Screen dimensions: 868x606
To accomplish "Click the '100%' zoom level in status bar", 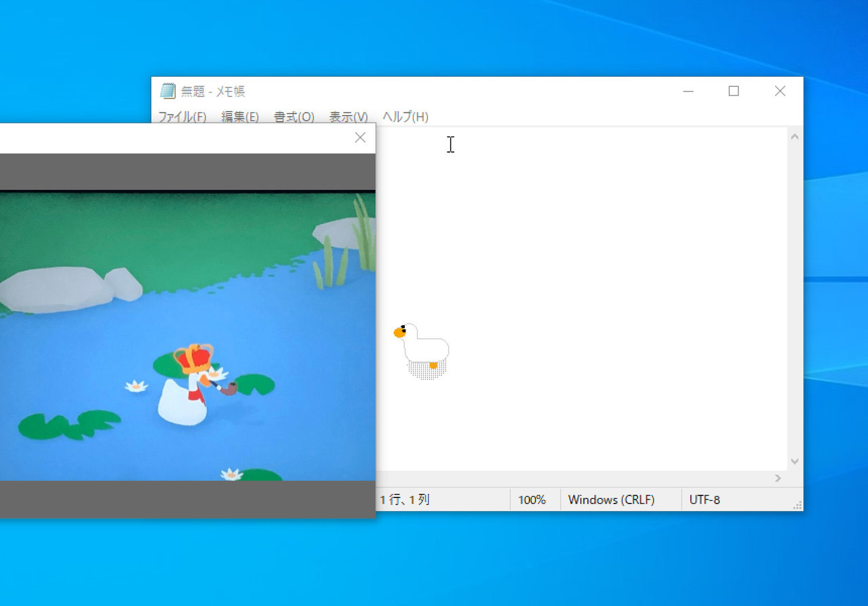I will (532, 500).
